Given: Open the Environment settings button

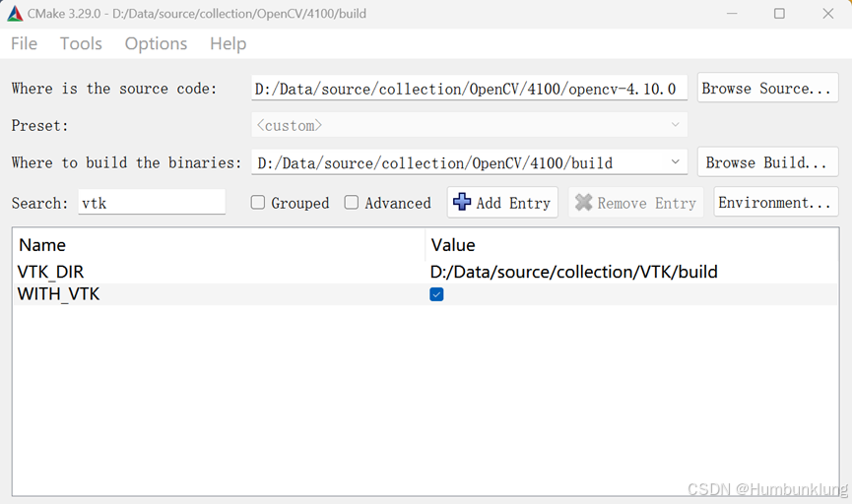Looking at the screenshot, I should [x=775, y=203].
